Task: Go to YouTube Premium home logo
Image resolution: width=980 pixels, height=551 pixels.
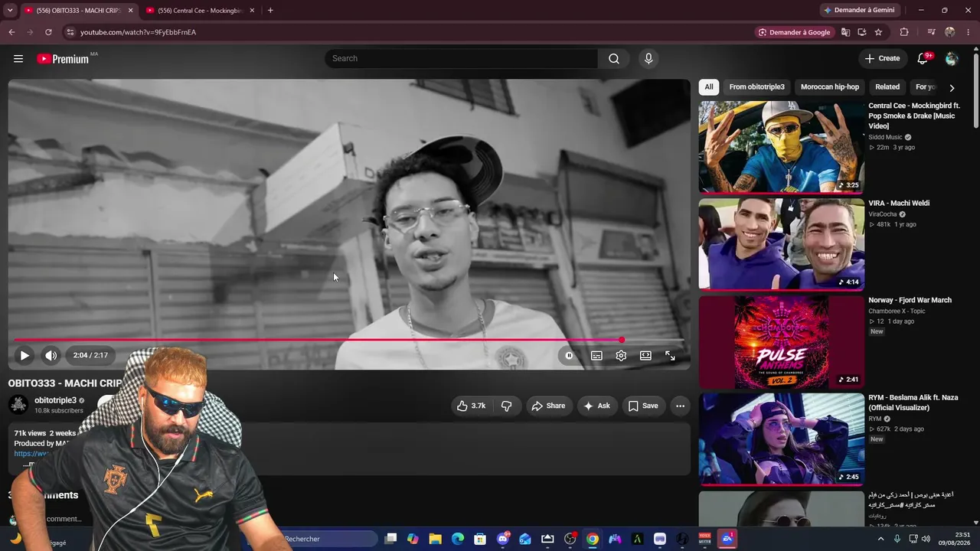Action: [63, 59]
